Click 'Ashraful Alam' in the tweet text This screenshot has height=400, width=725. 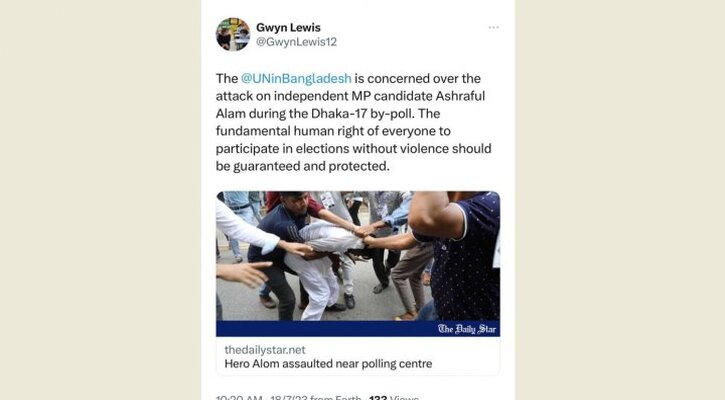(x=350, y=105)
